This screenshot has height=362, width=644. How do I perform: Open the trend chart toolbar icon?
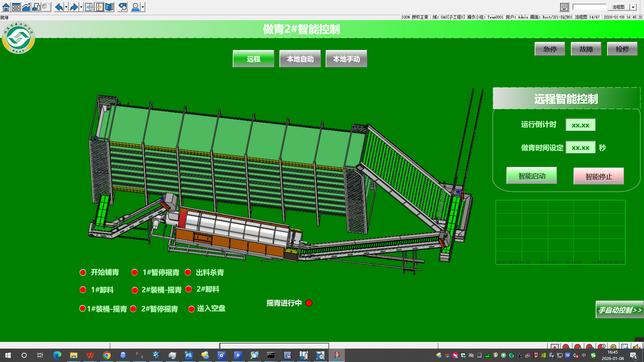(x=26, y=7)
